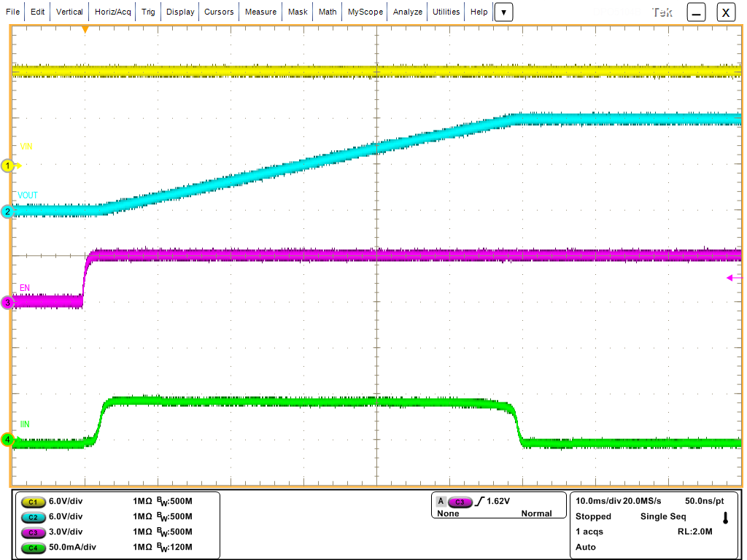This screenshot has height=560, width=747.
Task: Select the C1 yellow channel badge
Action: [35, 502]
